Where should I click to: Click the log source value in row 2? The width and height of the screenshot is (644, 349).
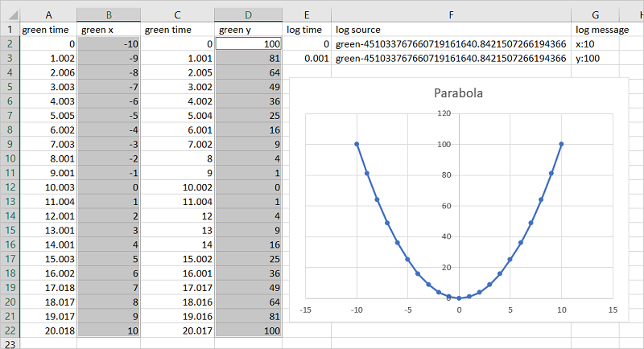(451, 44)
